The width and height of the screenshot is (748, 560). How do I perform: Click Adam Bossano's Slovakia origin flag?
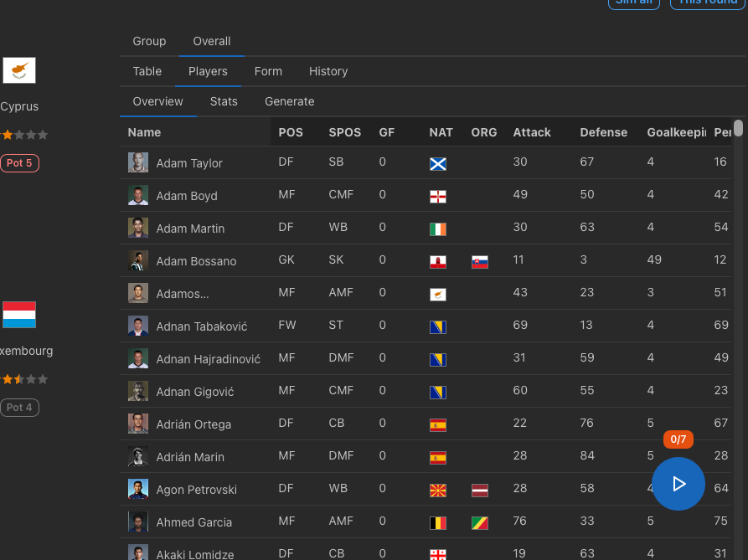tap(480, 262)
